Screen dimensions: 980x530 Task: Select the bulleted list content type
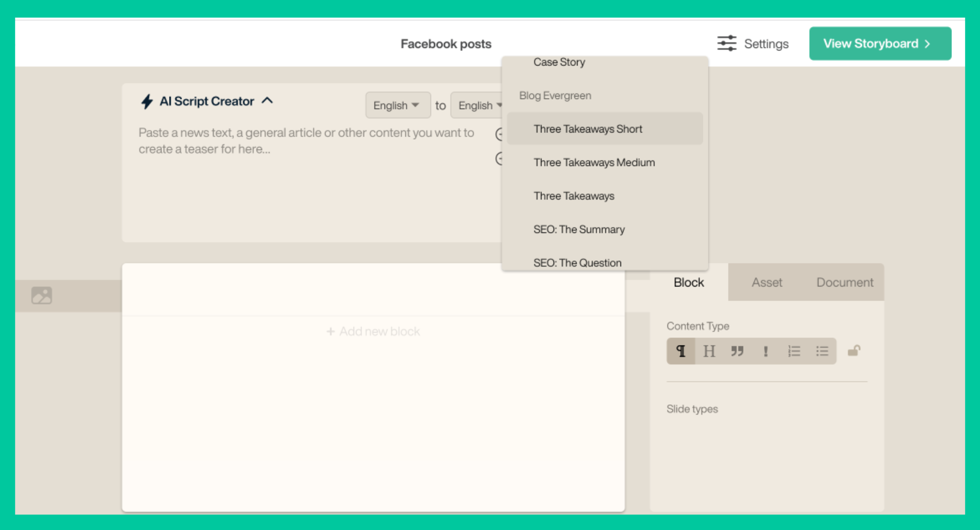pos(822,351)
